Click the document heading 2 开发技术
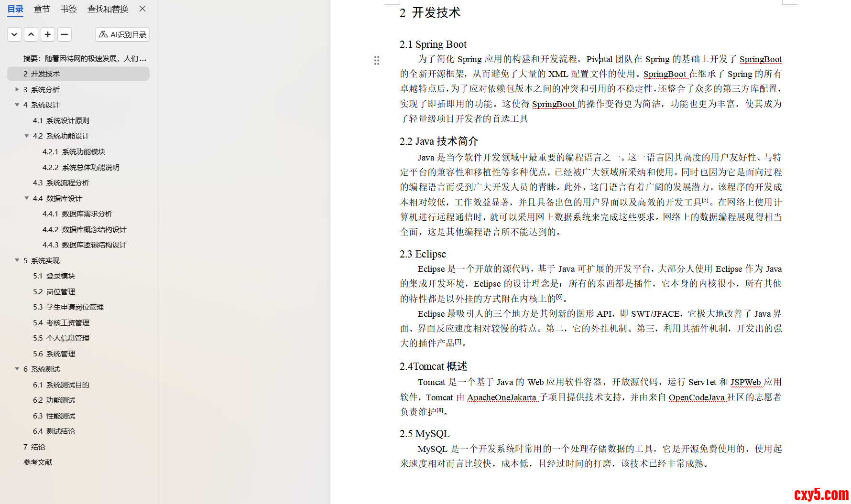The width and height of the screenshot is (851, 504). click(430, 12)
